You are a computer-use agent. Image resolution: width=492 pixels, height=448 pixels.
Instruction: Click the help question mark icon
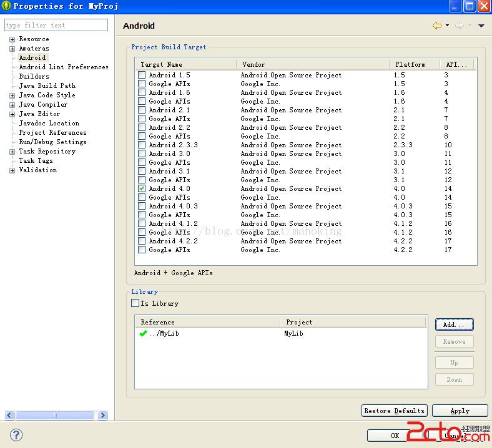[16, 434]
